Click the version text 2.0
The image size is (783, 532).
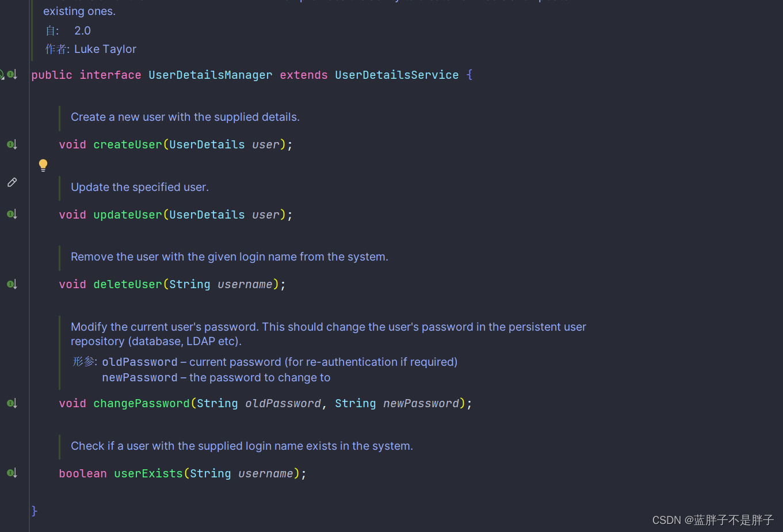(x=82, y=30)
